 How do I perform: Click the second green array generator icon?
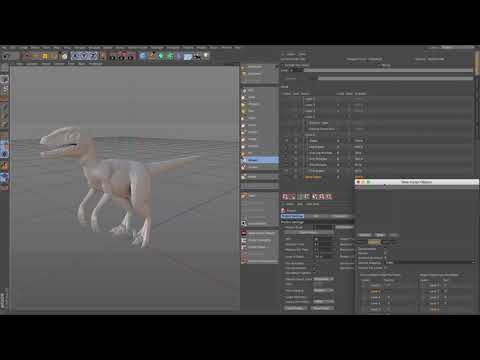pos(170,56)
